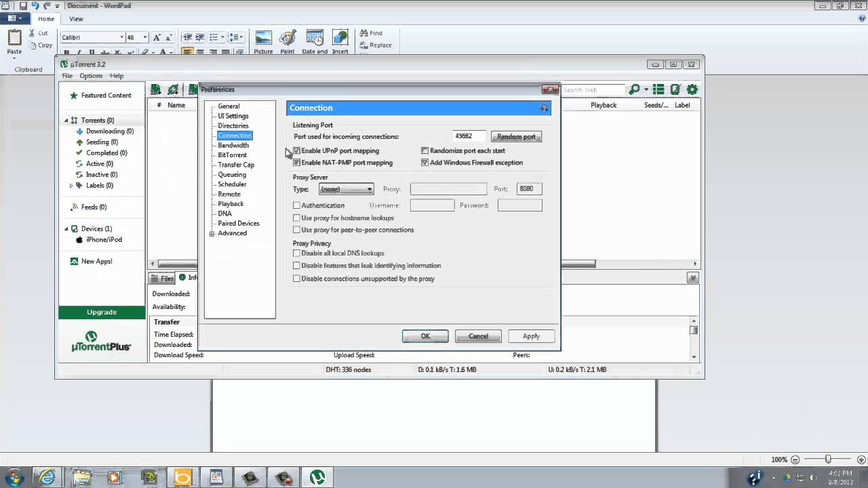Click the Windows Explorer folder on taskbar
The width and height of the screenshot is (868, 488).
pos(82,477)
